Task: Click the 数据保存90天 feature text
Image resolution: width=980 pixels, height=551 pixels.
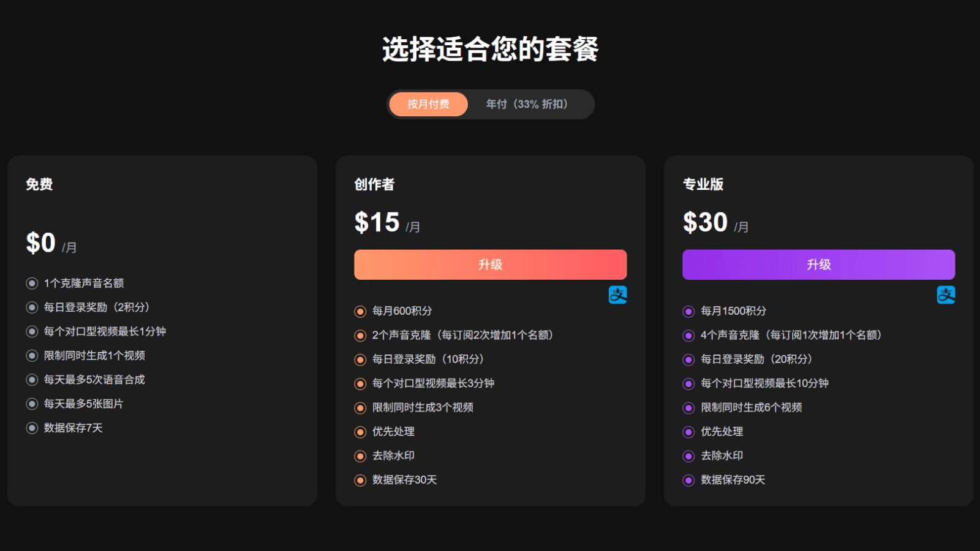Action: [x=733, y=480]
